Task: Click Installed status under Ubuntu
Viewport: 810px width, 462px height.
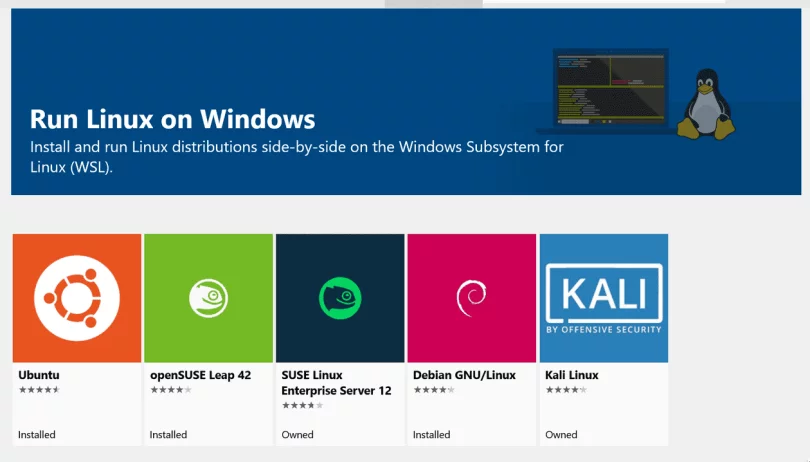Action: (x=37, y=435)
